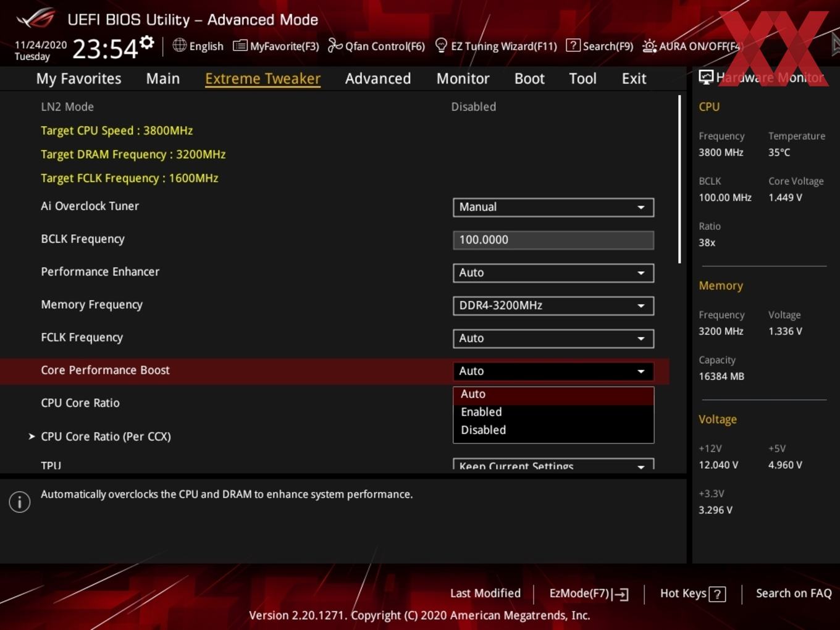Screen dimensions: 840x630
Task: Click Last Modified button
Action: (485, 594)
